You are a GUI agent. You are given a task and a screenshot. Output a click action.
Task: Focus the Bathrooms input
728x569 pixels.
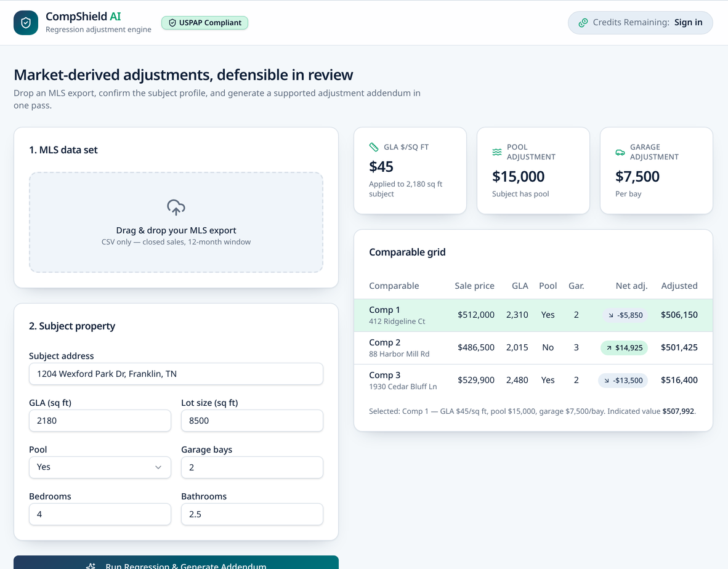coord(252,514)
